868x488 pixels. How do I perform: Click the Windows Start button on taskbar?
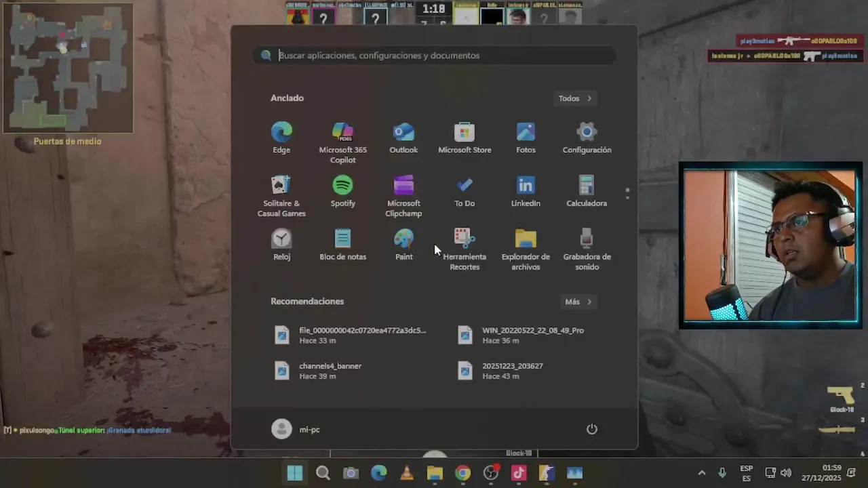[295, 473]
